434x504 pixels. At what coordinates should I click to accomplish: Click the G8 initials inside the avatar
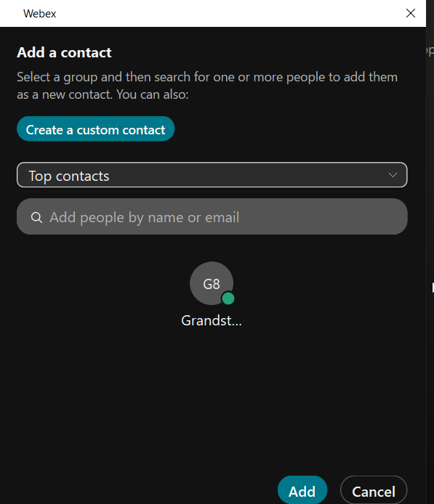pos(212,284)
